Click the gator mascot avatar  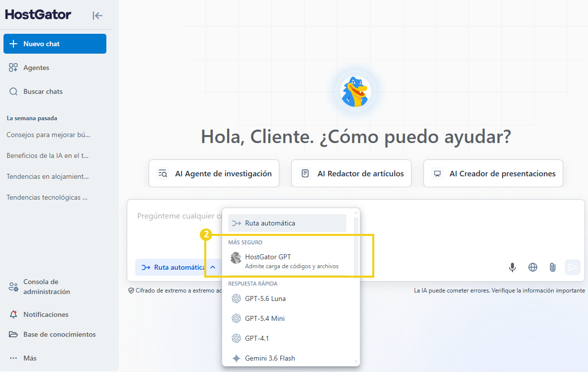pos(355,91)
